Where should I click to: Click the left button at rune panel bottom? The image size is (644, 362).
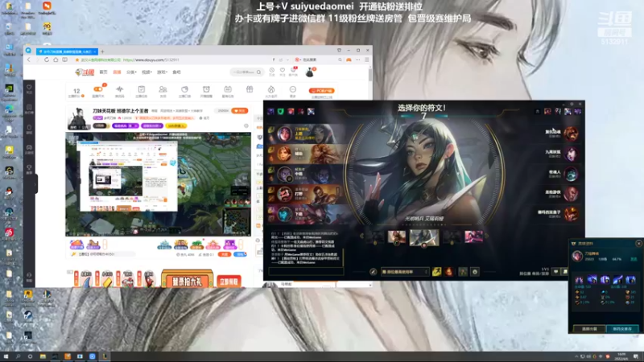[x=589, y=329]
